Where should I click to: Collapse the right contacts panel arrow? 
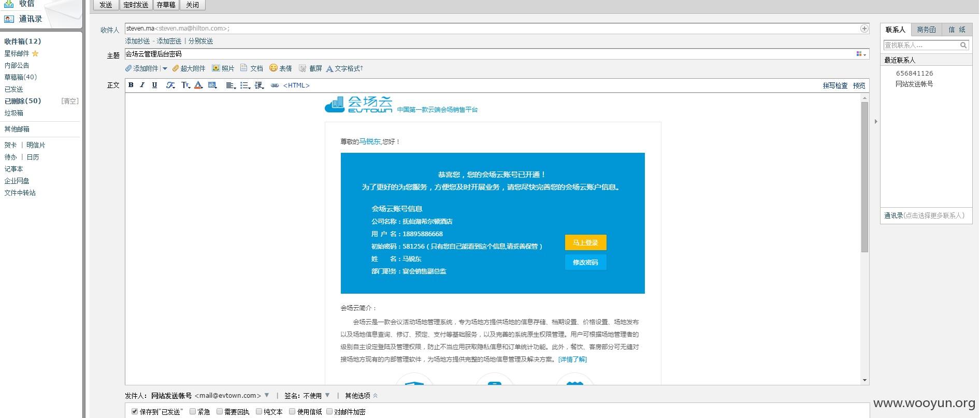[875, 122]
